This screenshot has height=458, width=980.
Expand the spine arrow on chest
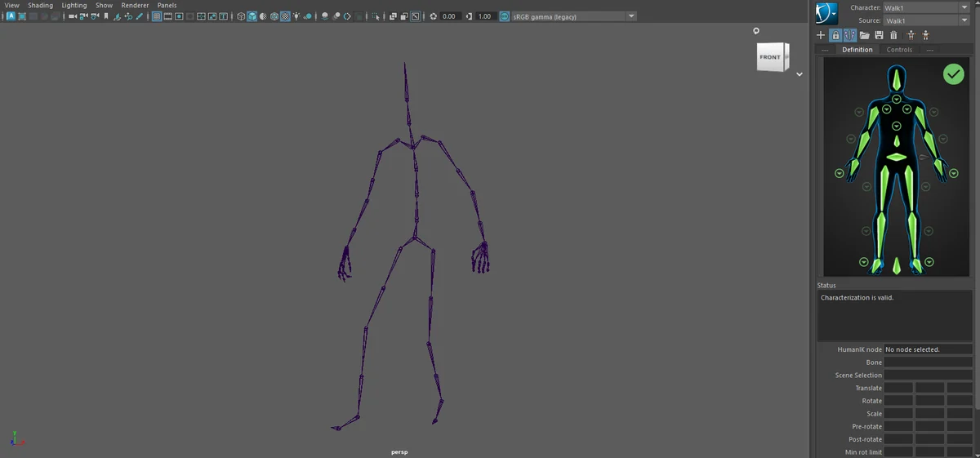pyautogui.click(x=897, y=126)
